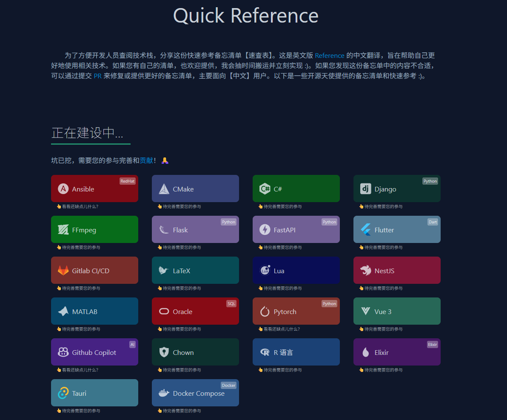Screen dimensions: 507x420
Task: Click the Dart tag on Flutter card
Action: [x=433, y=222]
